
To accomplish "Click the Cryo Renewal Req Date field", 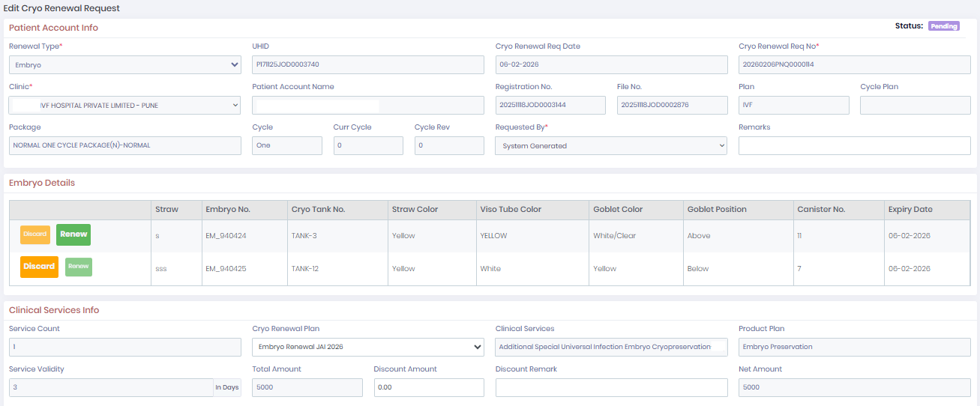I will (x=611, y=65).
